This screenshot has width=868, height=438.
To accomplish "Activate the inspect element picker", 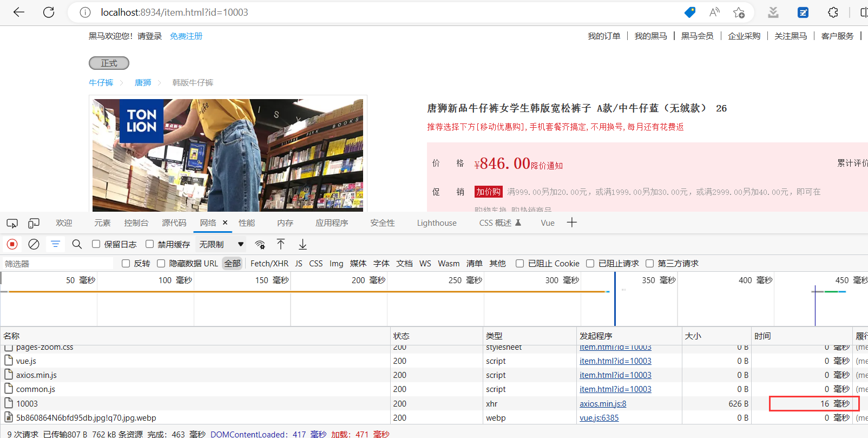I will tap(12, 223).
